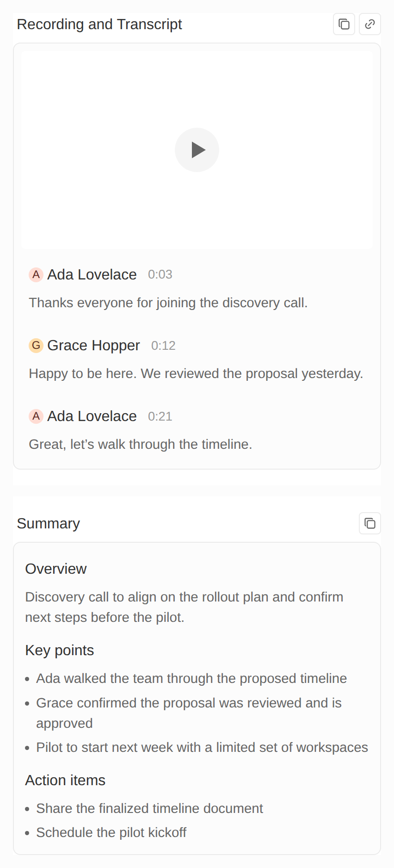Image resolution: width=394 pixels, height=868 pixels.
Task: Copy the Summary section content
Action: pos(370,523)
